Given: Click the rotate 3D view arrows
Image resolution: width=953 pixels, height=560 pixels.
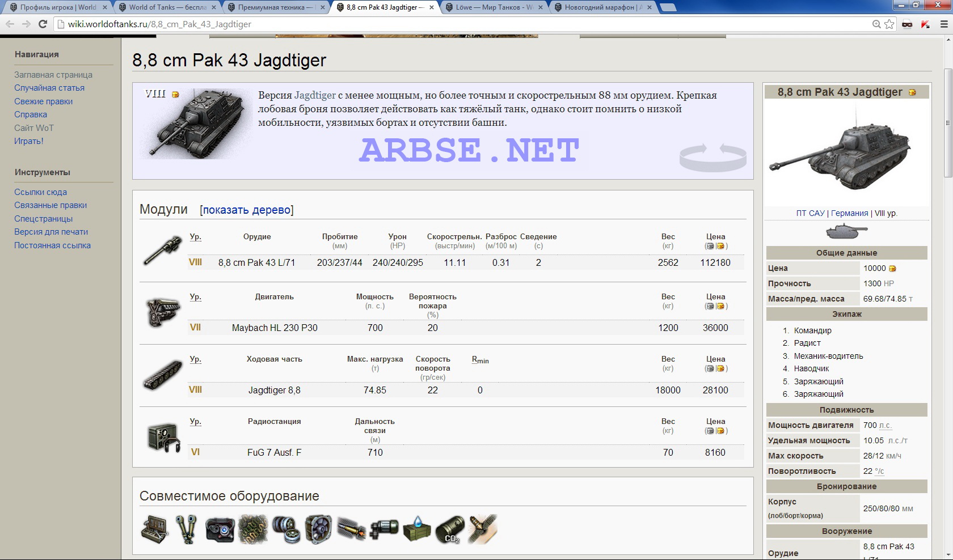Looking at the screenshot, I should 713,157.
